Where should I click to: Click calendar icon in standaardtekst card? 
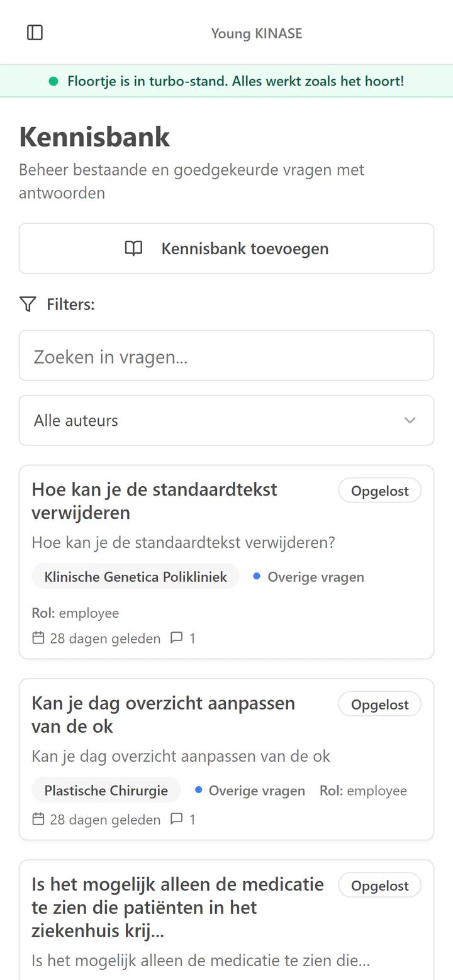[38, 638]
